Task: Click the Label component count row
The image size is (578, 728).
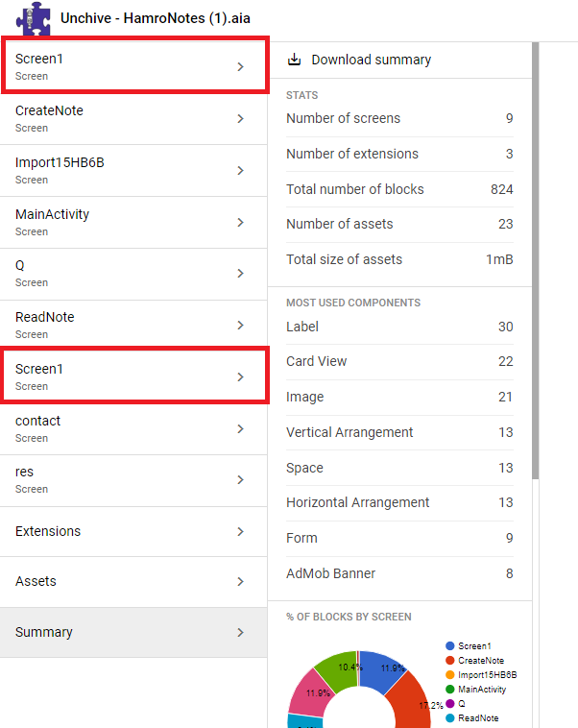Action: tap(399, 327)
